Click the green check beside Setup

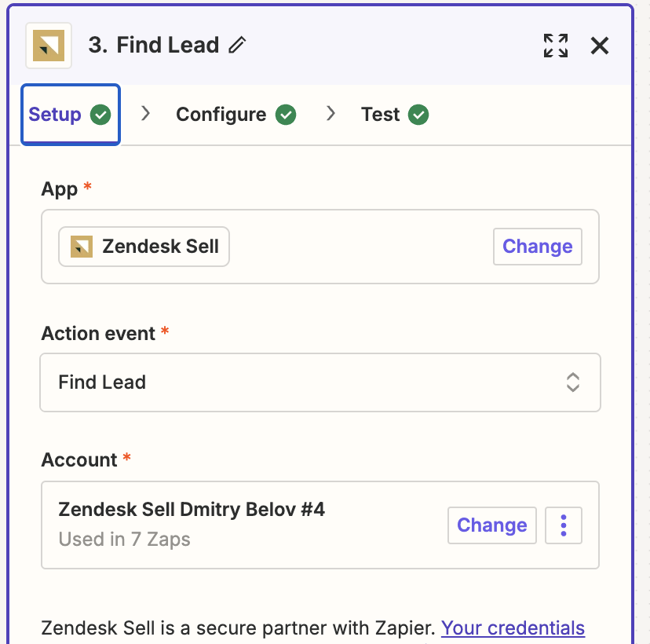point(100,115)
